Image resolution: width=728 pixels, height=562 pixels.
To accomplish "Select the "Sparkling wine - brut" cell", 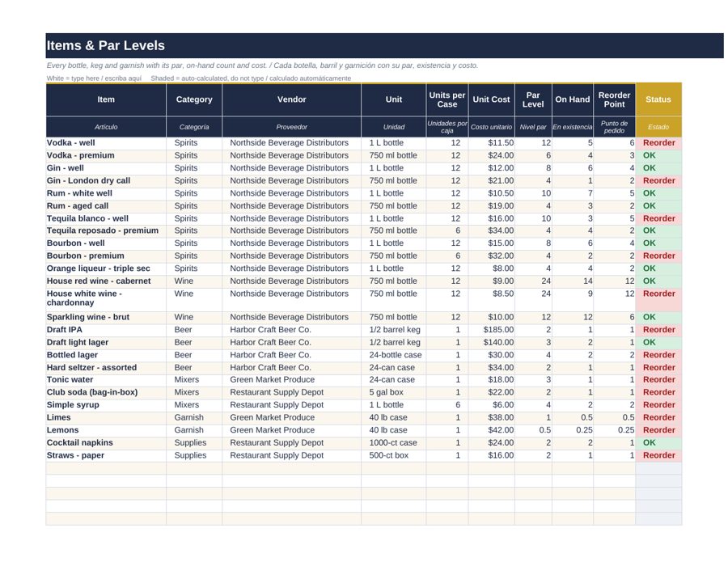I will [106, 317].
